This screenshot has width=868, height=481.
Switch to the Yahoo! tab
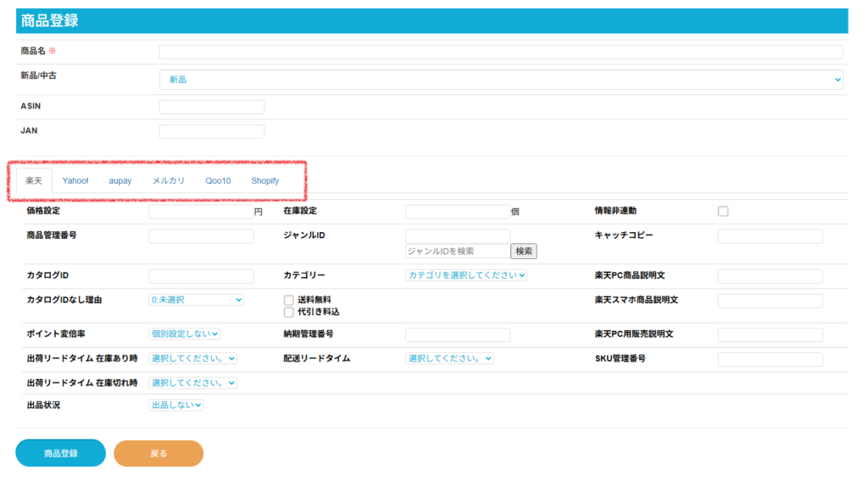coord(75,180)
